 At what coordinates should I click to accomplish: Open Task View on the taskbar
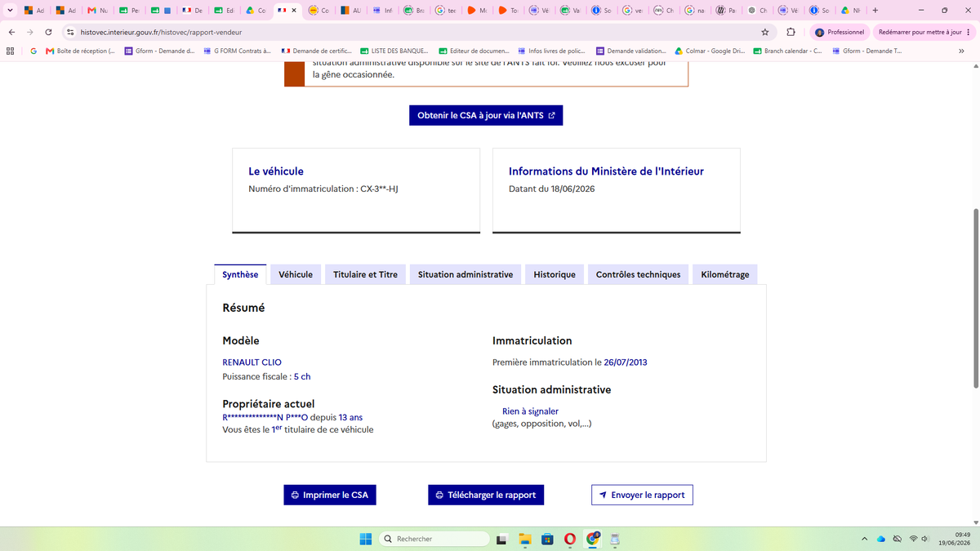tap(503, 539)
